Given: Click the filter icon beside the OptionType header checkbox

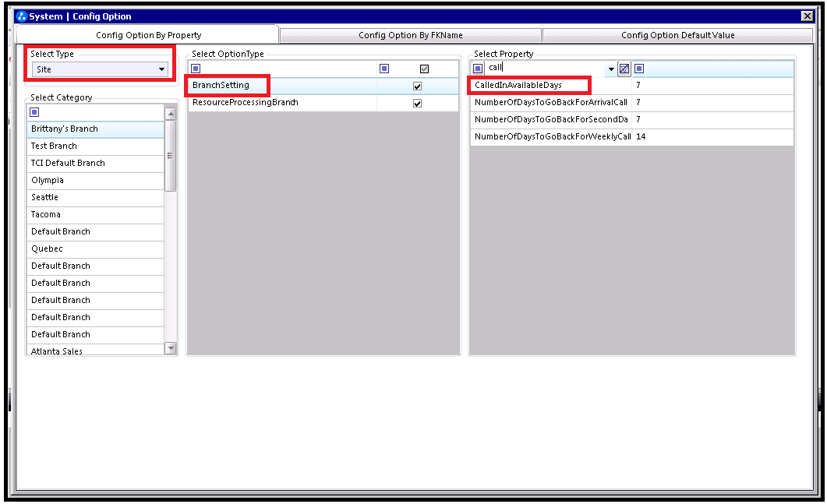Looking at the screenshot, I should [x=384, y=69].
